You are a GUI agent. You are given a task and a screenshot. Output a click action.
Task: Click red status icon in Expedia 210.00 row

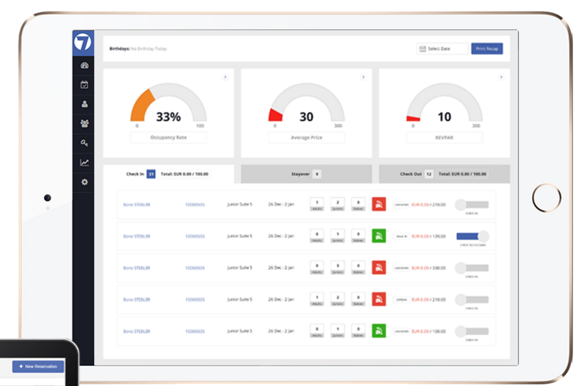379,299
